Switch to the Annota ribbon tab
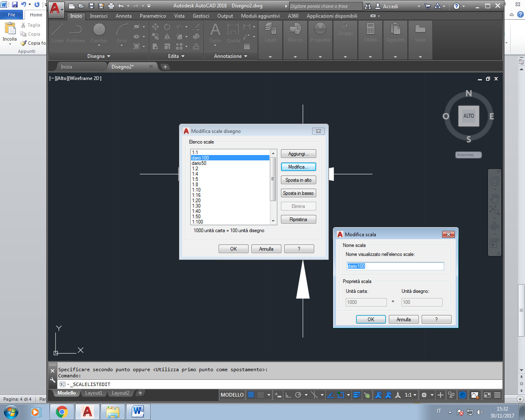 pos(123,16)
